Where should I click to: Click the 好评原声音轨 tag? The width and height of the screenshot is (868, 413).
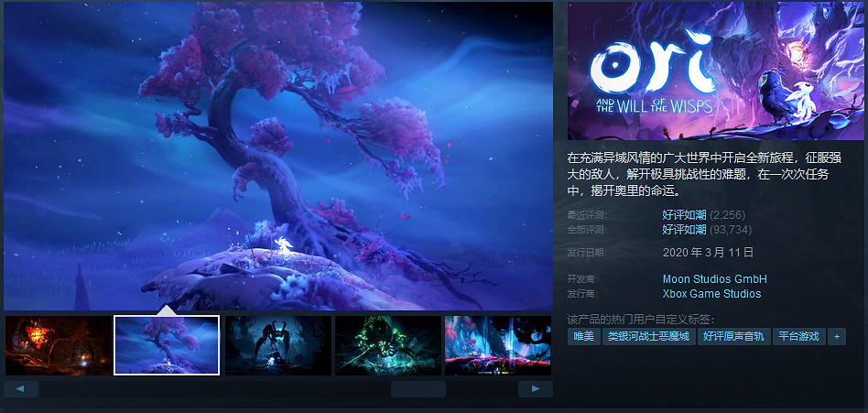click(733, 337)
